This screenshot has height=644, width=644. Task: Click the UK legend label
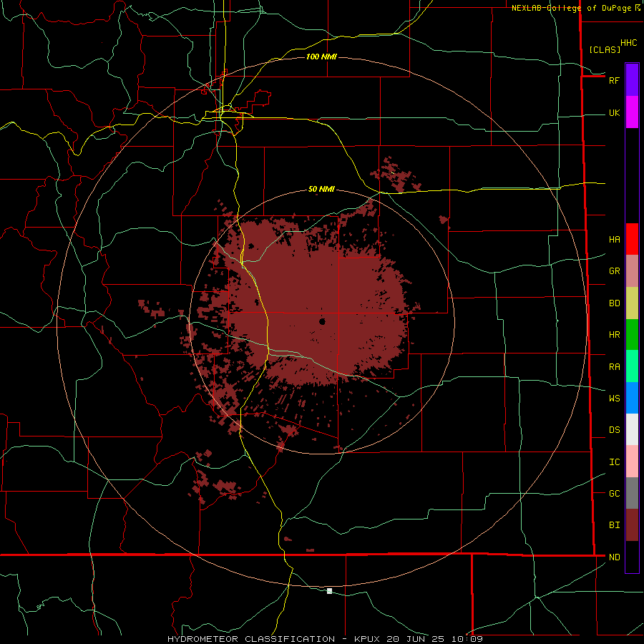coord(614,112)
